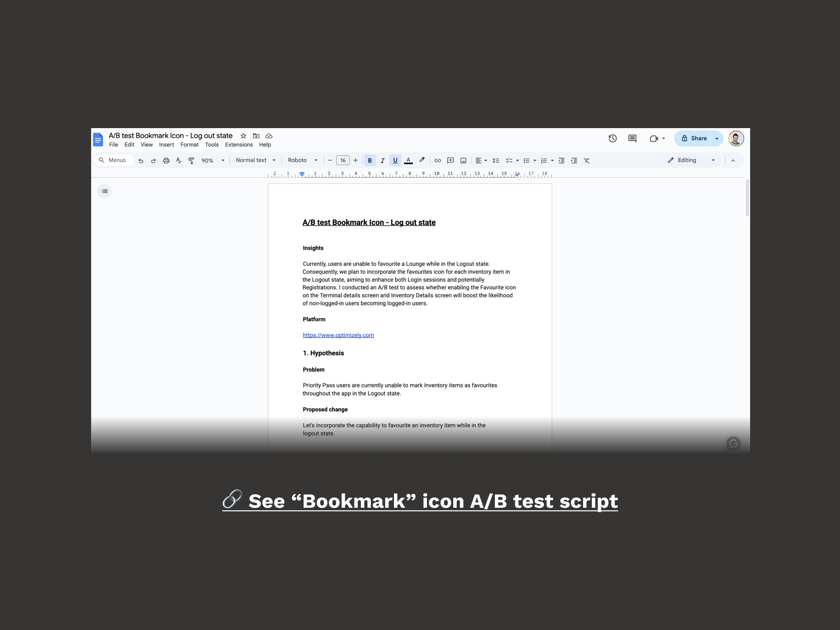This screenshot has width=840, height=630.
Task: Open the text color picker
Action: (x=408, y=160)
